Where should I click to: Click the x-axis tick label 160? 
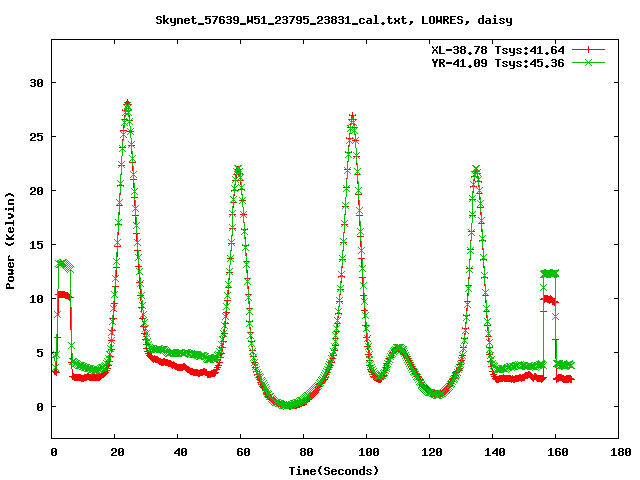pos(558,452)
